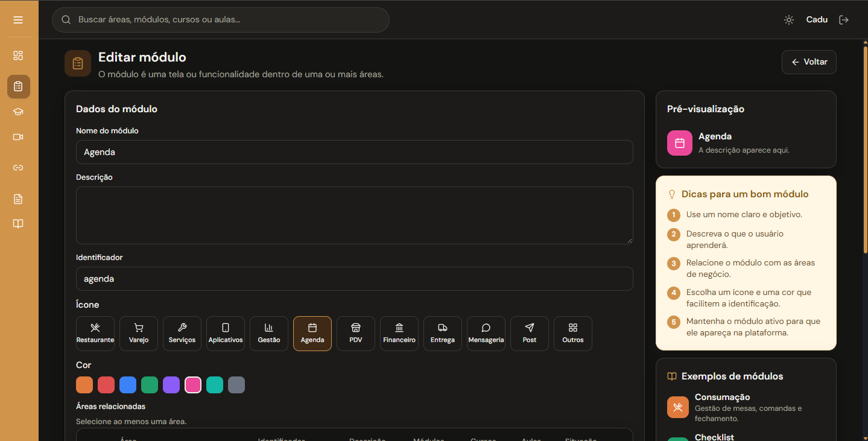Screen dimensions: 868x441
Task: Pick the green color swatch
Action: coord(150,385)
